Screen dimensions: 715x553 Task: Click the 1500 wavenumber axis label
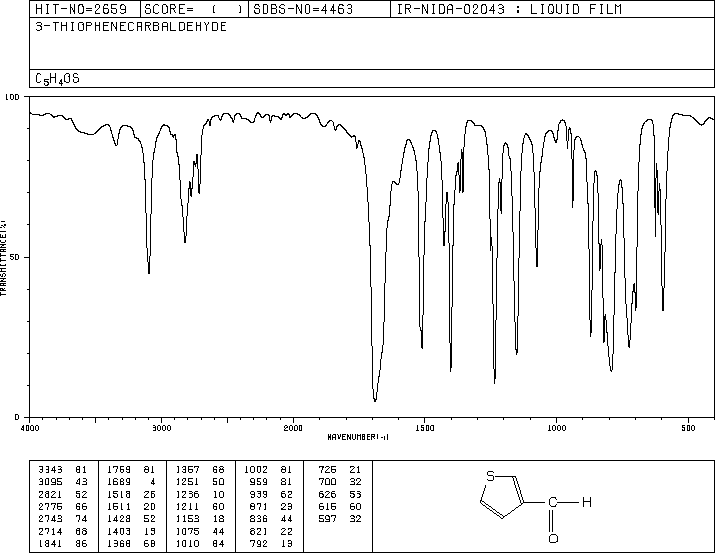click(425, 428)
